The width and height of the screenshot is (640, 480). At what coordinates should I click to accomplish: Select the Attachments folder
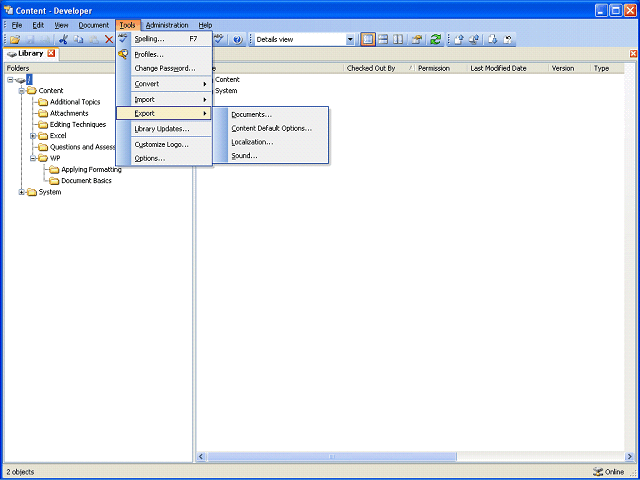click(x=69, y=113)
